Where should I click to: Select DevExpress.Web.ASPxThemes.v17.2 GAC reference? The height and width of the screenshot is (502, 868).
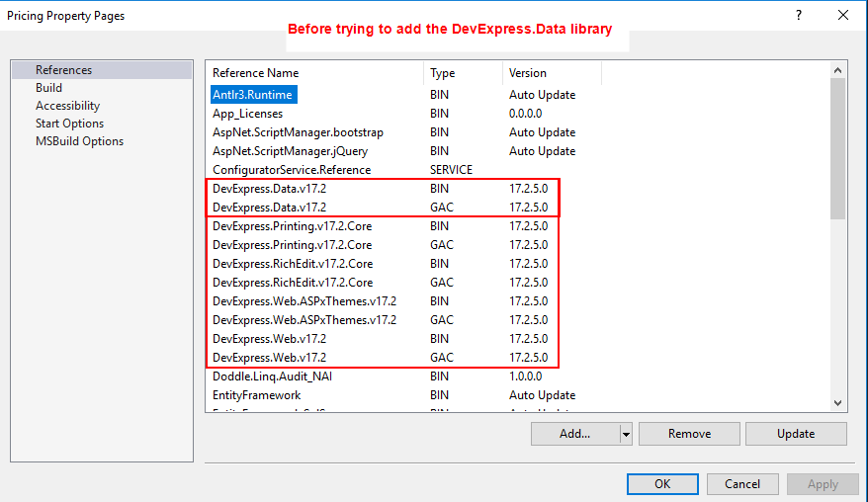(x=304, y=320)
